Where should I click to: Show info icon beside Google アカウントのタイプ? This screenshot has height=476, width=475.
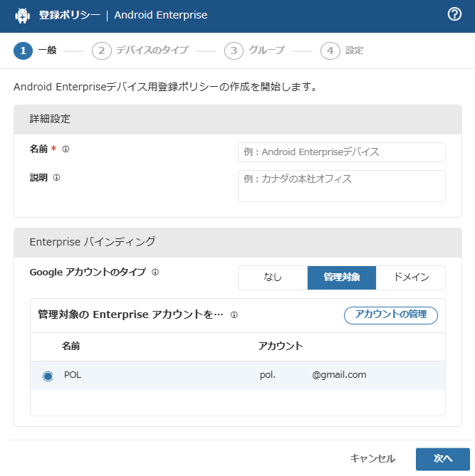[x=155, y=272]
